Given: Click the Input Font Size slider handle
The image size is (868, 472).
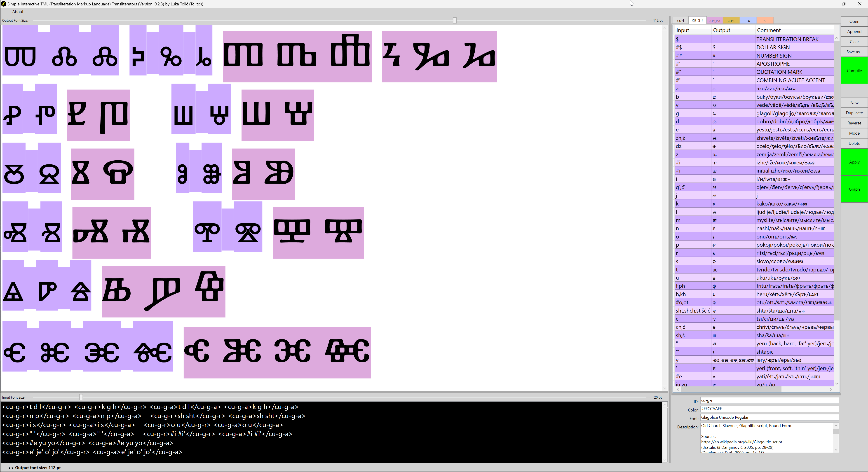Looking at the screenshot, I should click(x=81, y=397).
